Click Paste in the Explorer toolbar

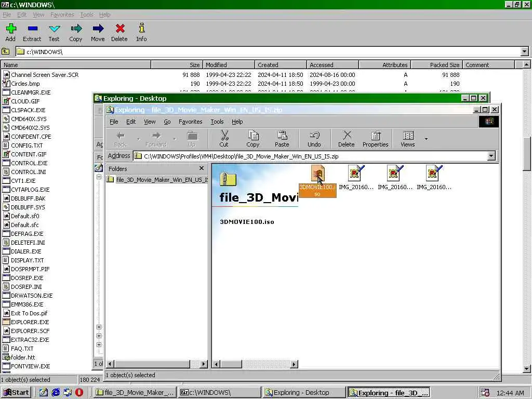point(282,138)
